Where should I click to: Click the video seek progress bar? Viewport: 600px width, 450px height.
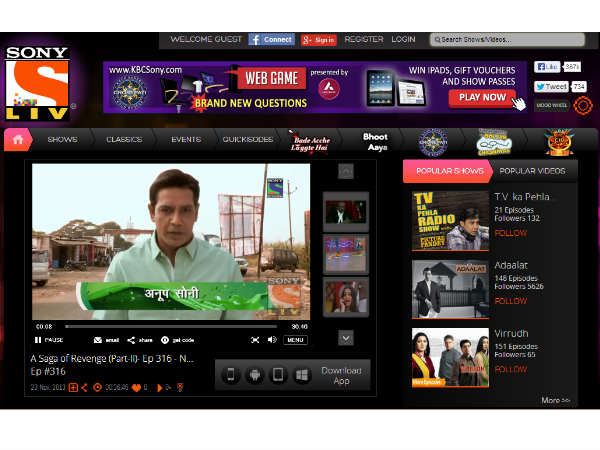(x=171, y=326)
